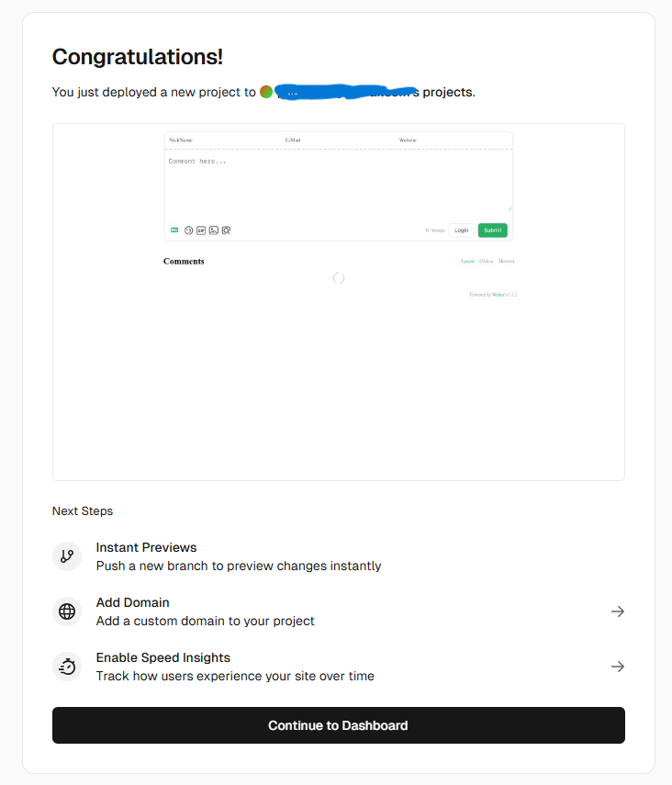Toggle the comment preview icon
Image resolution: width=672 pixels, height=785 pixels.
226,230
